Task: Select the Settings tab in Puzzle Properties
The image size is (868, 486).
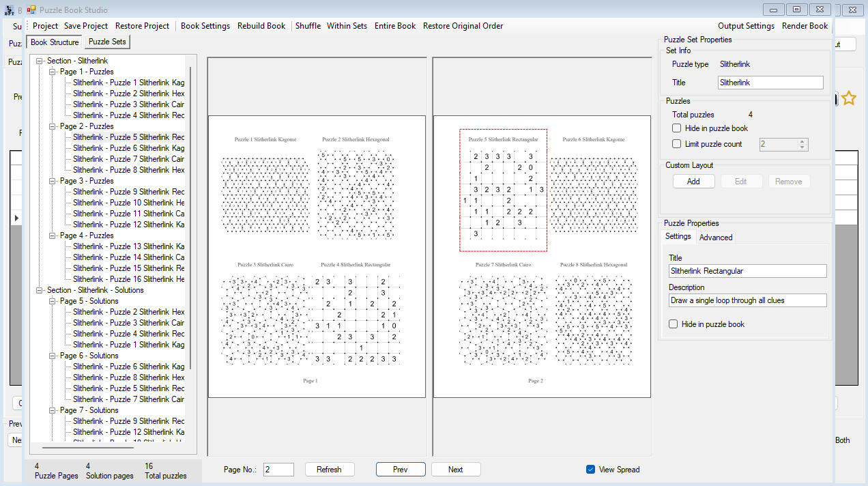Action: coord(678,236)
